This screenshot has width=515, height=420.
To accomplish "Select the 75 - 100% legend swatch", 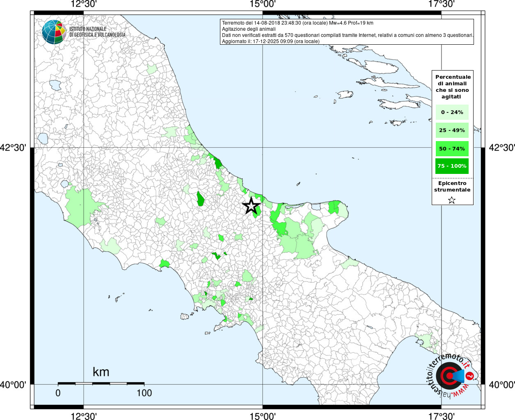I will click(452, 166).
